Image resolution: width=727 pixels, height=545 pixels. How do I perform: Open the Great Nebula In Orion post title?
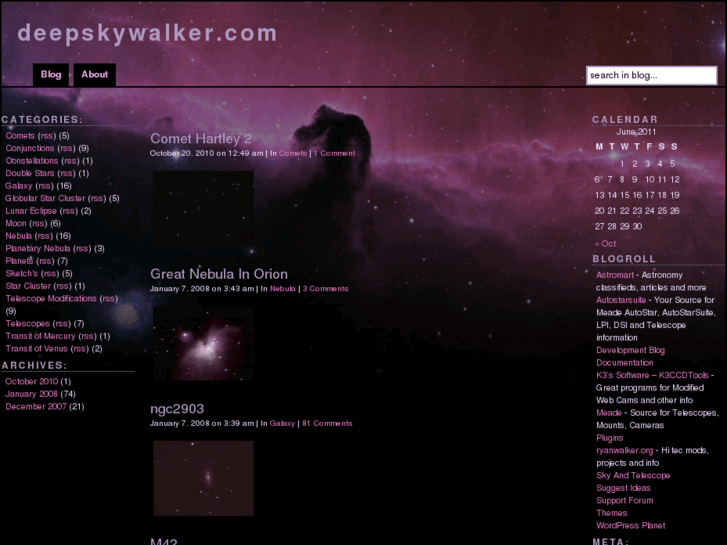pyautogui.click(x=219, y=274)
